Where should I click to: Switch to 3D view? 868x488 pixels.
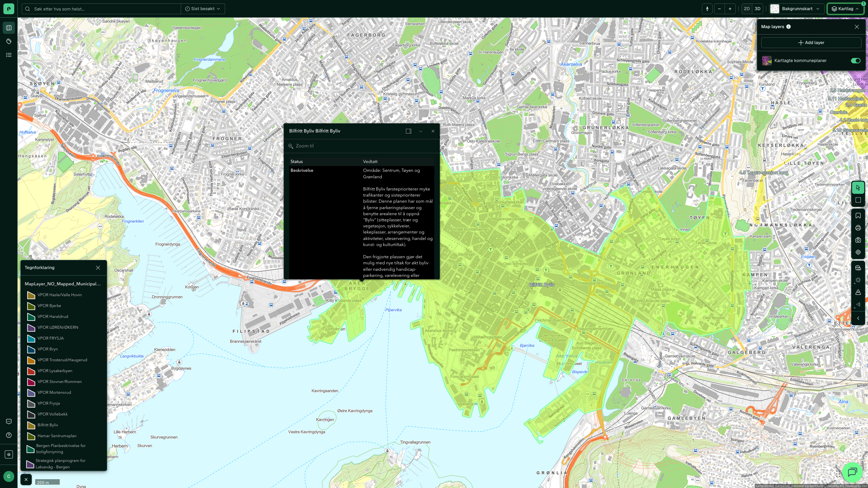pos(757,9)
